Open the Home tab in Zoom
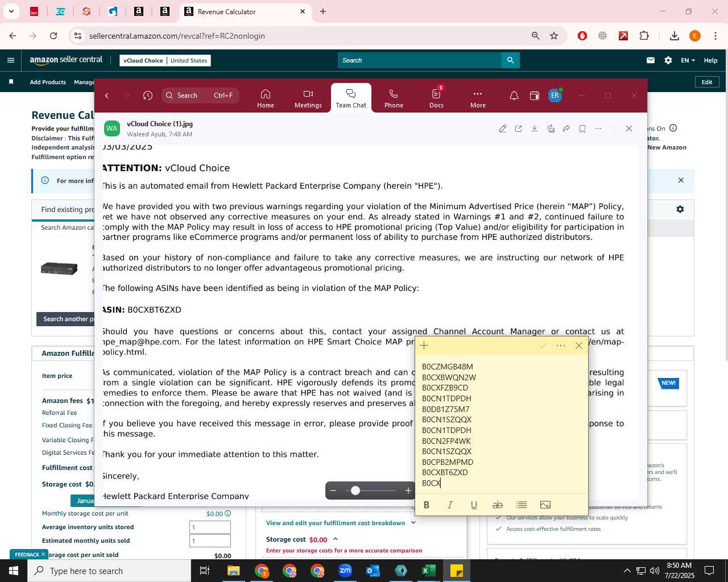This screenshot has width=728, height=582. [266, 98]
